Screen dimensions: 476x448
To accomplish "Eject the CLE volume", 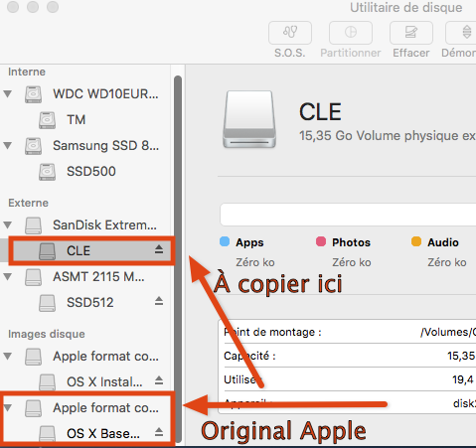I will point(159,249).
